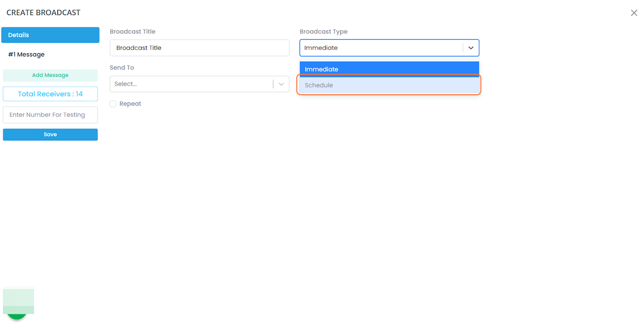Viewport: 644px width, 323px height.
Task: Collapse the Broadcast Type dropdown arrow
Action: [471, 48]
